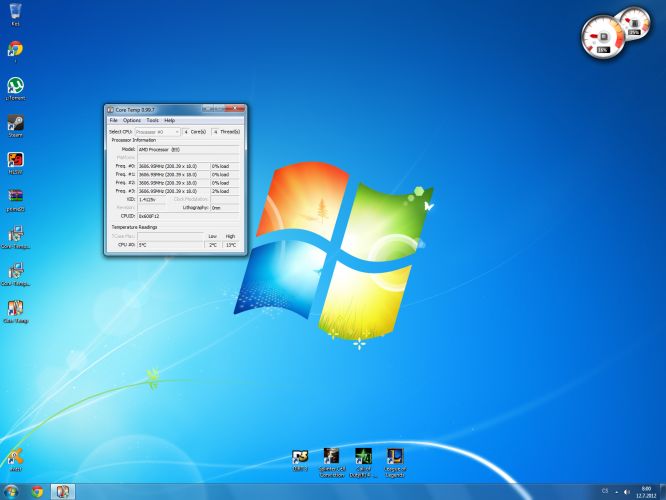Select the DiRT 3 desktop shortcut
This screenshot has width=666, height=500.
point(300,460)
